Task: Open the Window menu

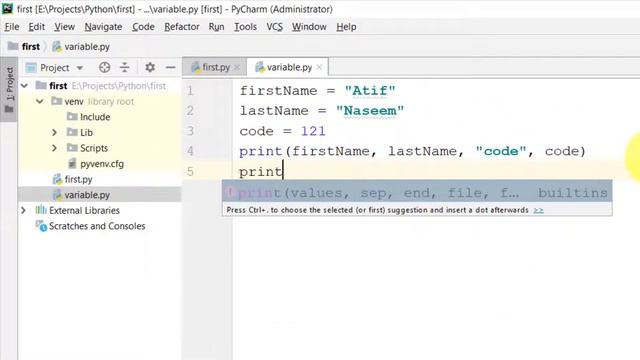Action: 309,27
